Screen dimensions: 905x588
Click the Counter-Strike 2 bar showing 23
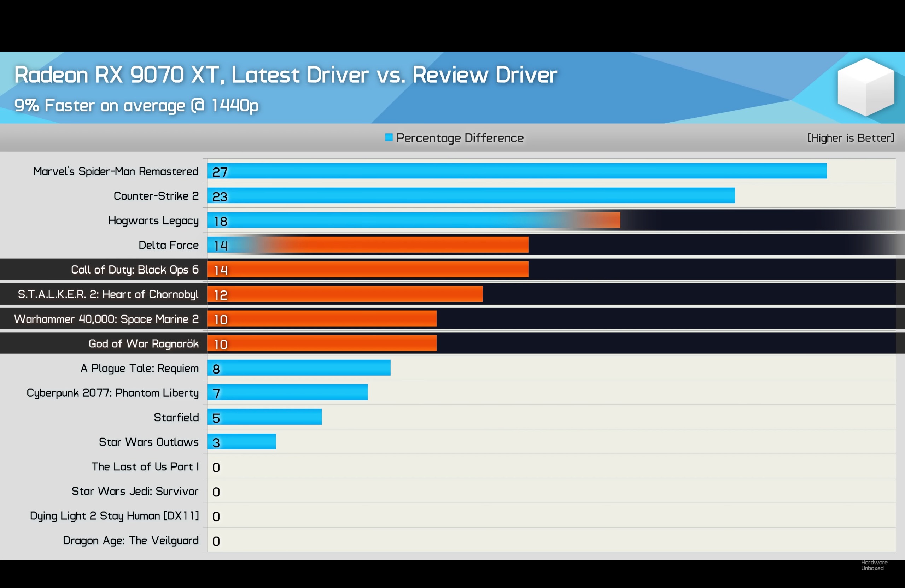click(x=471, y=195)
